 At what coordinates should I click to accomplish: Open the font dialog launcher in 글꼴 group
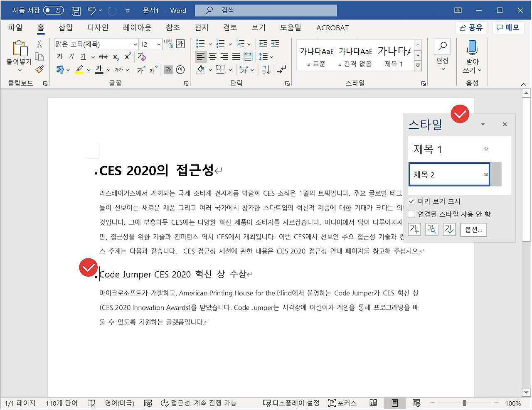pos(186,83)
